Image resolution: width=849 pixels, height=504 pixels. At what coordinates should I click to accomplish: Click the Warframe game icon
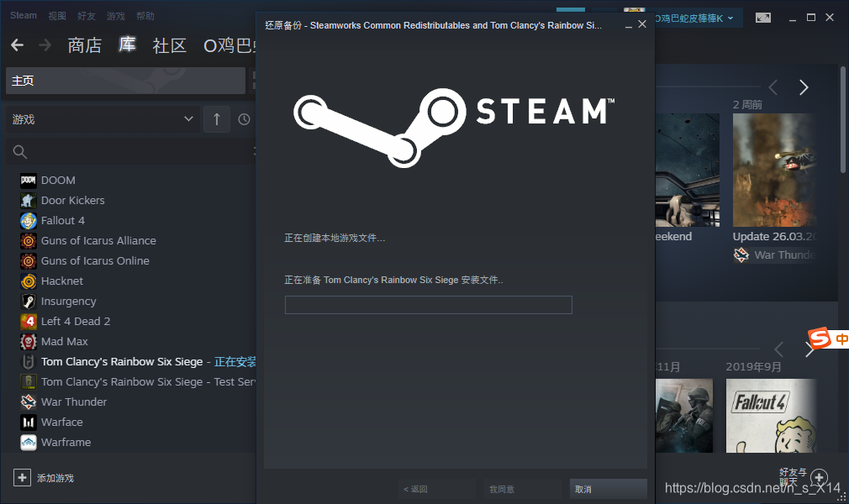(28, 443)
